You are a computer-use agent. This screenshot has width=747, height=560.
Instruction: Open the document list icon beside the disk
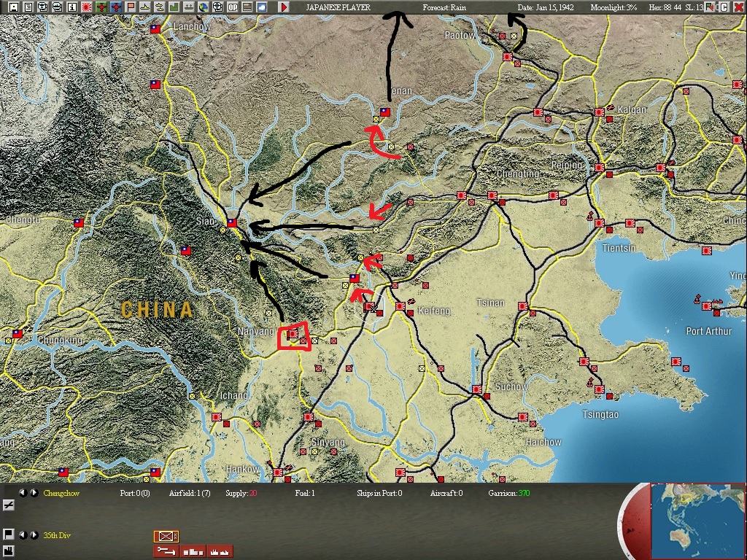click(28, 7)
